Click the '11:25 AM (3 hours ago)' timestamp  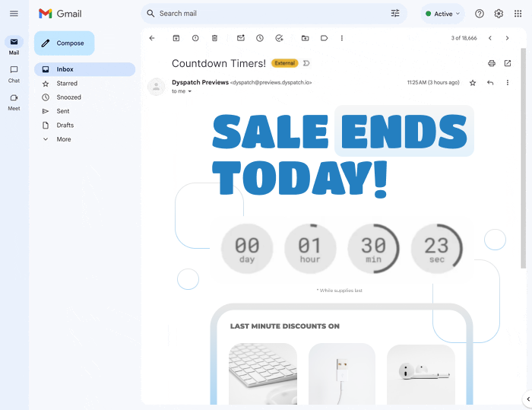(x=433, y=83)
